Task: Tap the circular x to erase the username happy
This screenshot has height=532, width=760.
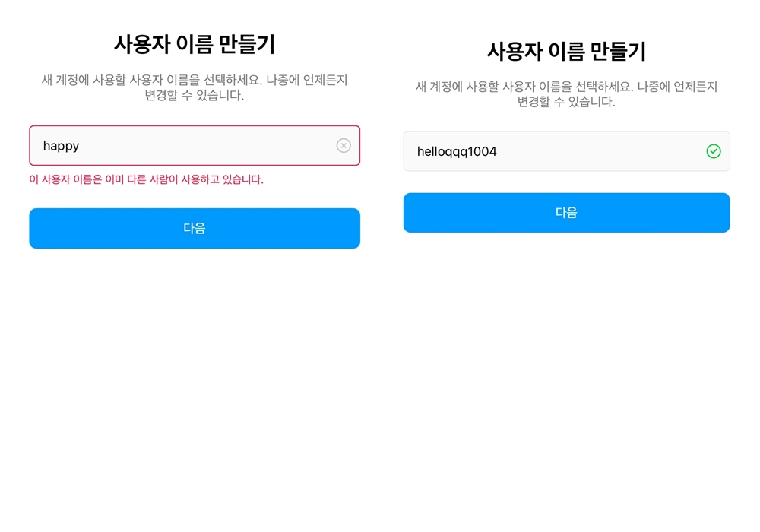Action: 344,146
